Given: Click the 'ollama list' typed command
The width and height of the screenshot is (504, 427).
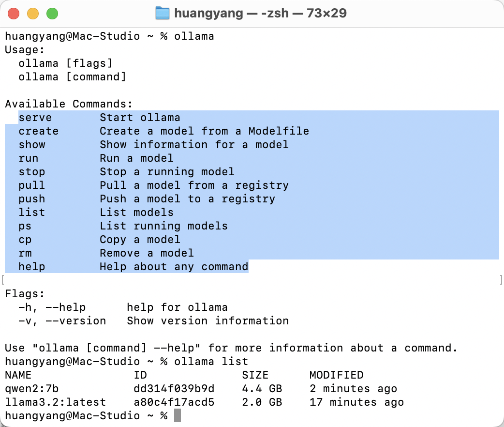Looking at the screenshot, I should (211, 361).
